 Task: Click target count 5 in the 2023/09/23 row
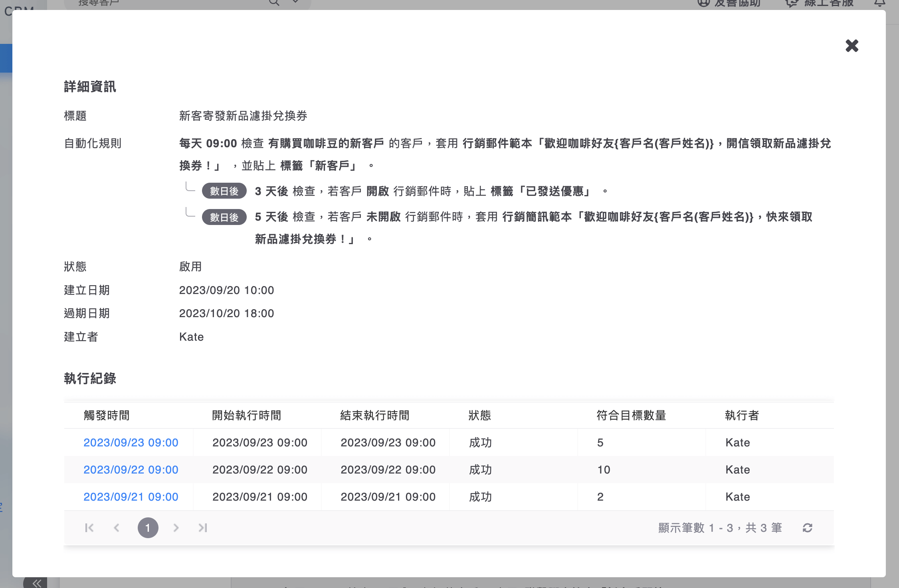click(600, 442)
